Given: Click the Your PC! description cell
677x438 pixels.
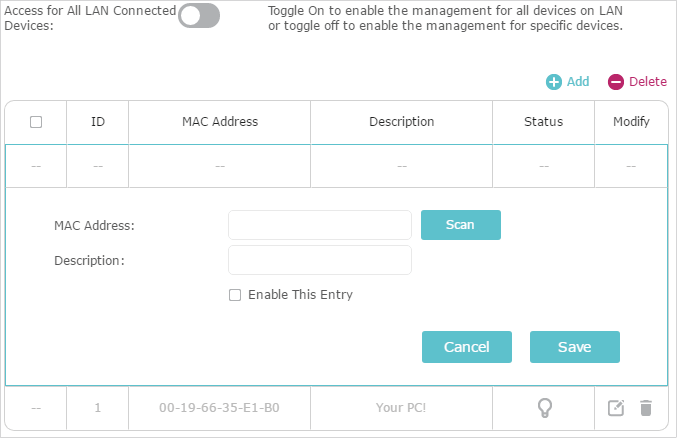Looking at the screenshot, I should [401, 408].
